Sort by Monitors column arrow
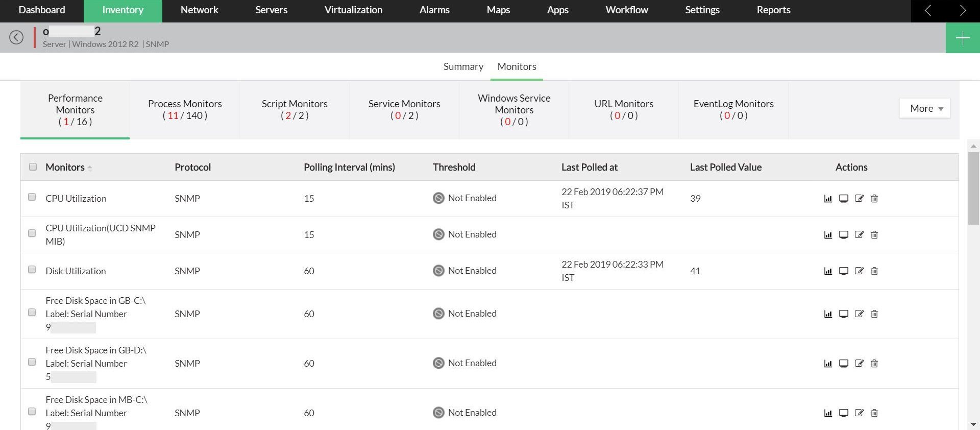Screen dimensions: 980x430 tap(90, 168)
